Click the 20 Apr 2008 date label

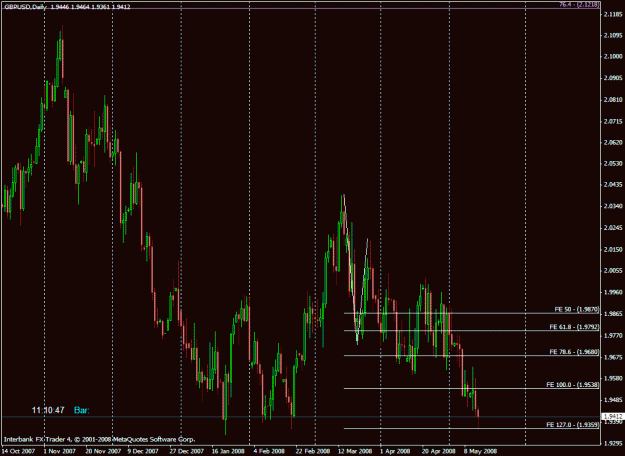tap(438, 451)
